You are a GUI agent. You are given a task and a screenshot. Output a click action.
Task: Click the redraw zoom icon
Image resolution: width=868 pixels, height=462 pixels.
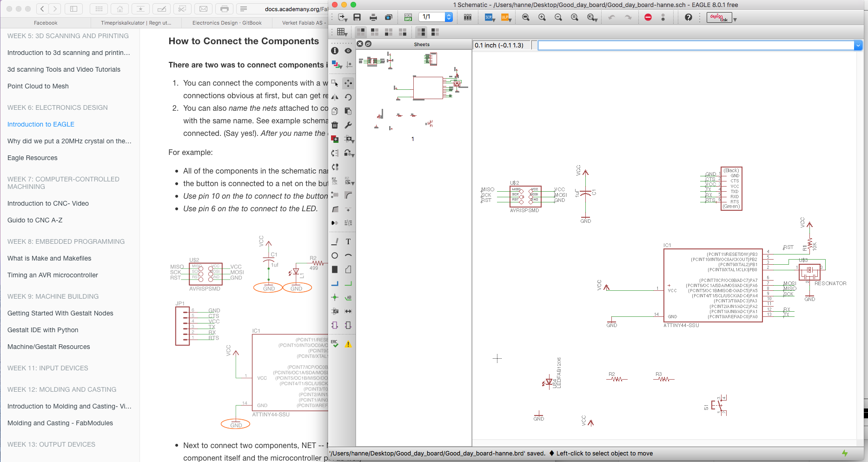(575, 17)
